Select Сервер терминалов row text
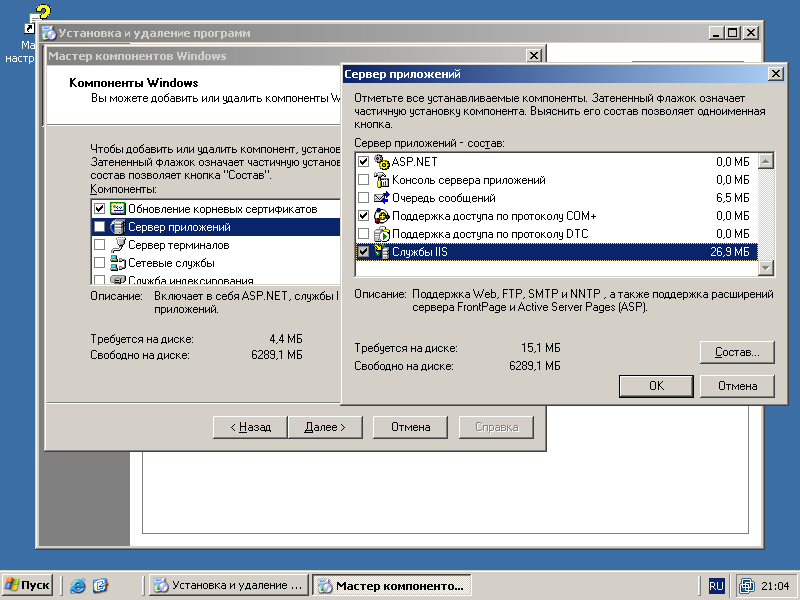800x600 pixels. pyautogui.click(x=179, y=245)
